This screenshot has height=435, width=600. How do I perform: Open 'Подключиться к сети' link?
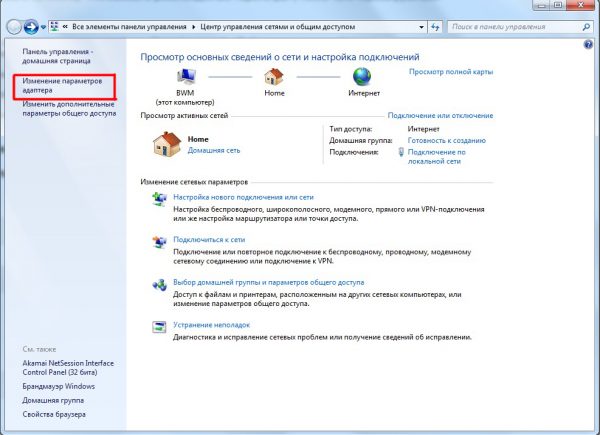[x=209, y=239]
